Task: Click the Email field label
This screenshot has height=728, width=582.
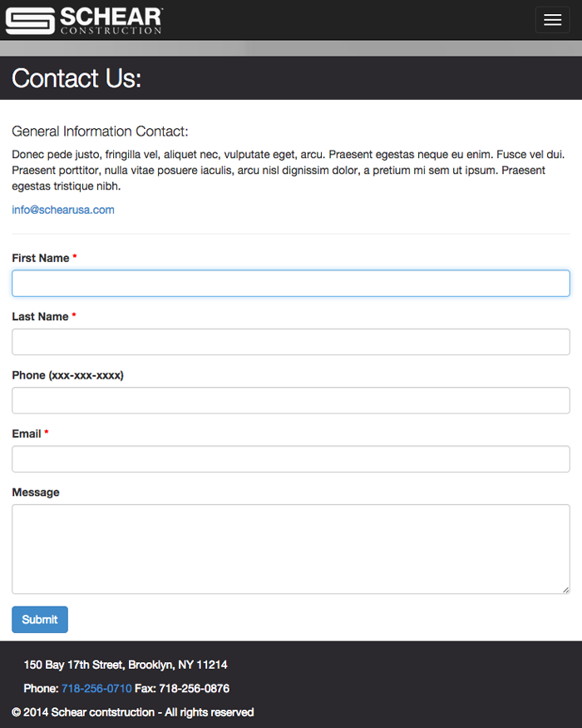Action: 27,433
